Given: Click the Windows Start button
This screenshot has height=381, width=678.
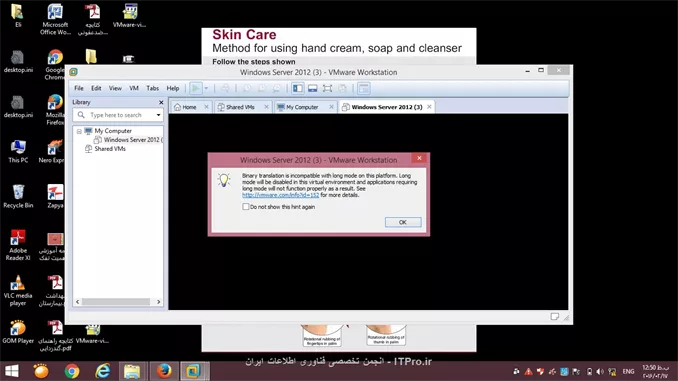Looking at the screenshot, I should 12,371.
